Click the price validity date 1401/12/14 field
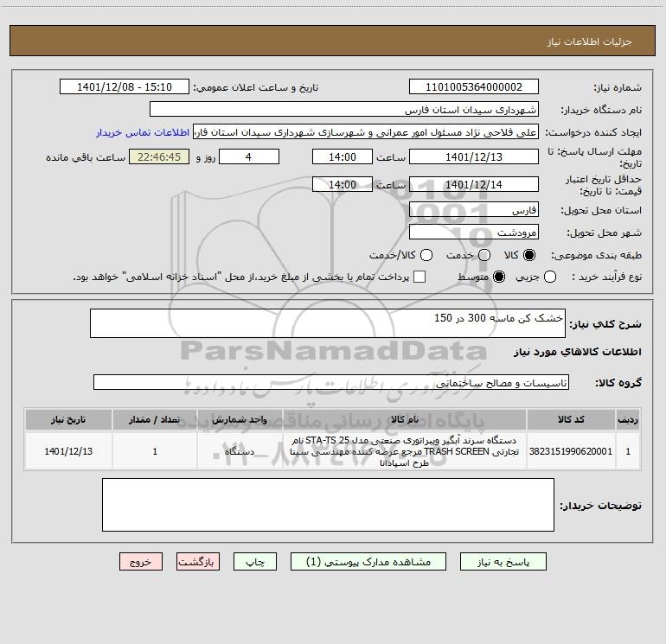666x644 pixels. pos(474,184)
